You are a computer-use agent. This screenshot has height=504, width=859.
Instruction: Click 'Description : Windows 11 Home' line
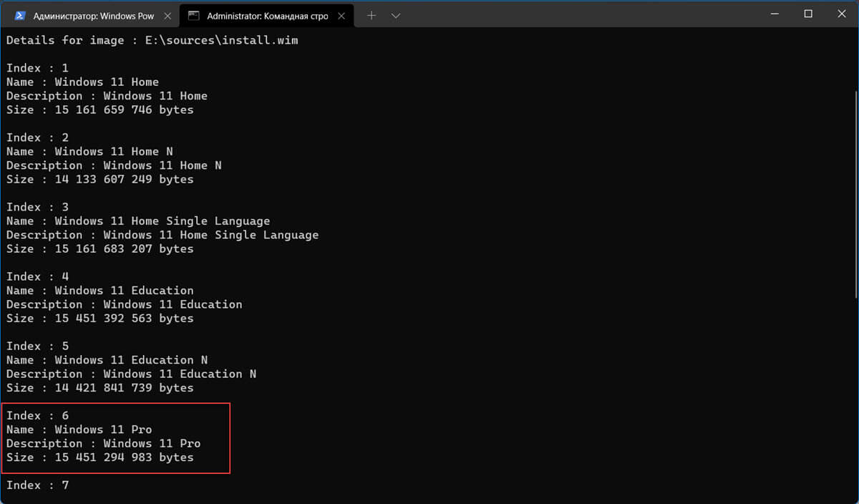pos(107,96)
